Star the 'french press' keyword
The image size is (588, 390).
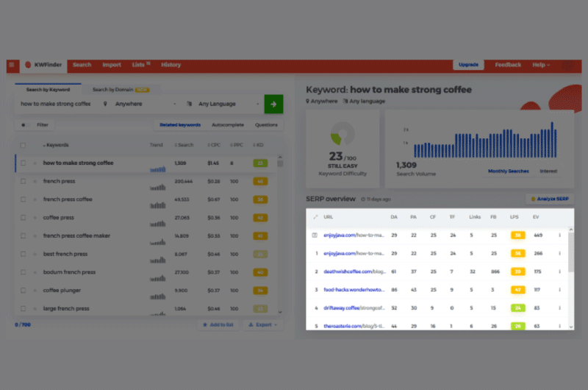(35, 181)
